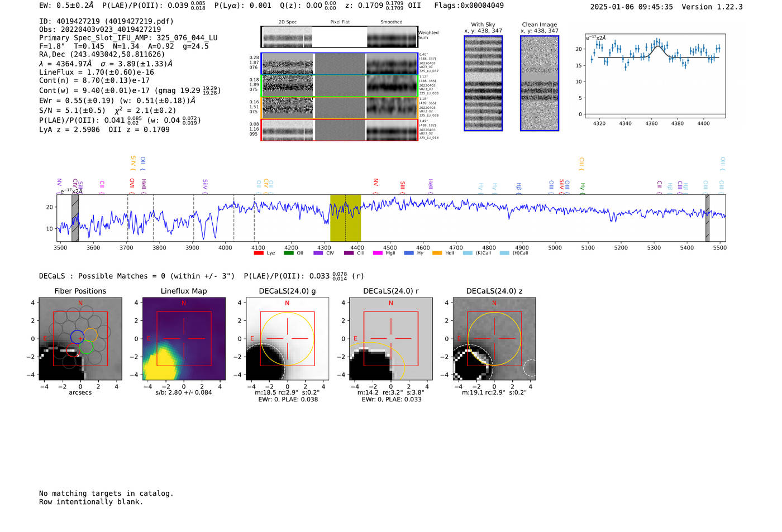Select the Weighted Sum 2D spectrum strip
Viewport: 782px width, 532px height.
[339, 37]
